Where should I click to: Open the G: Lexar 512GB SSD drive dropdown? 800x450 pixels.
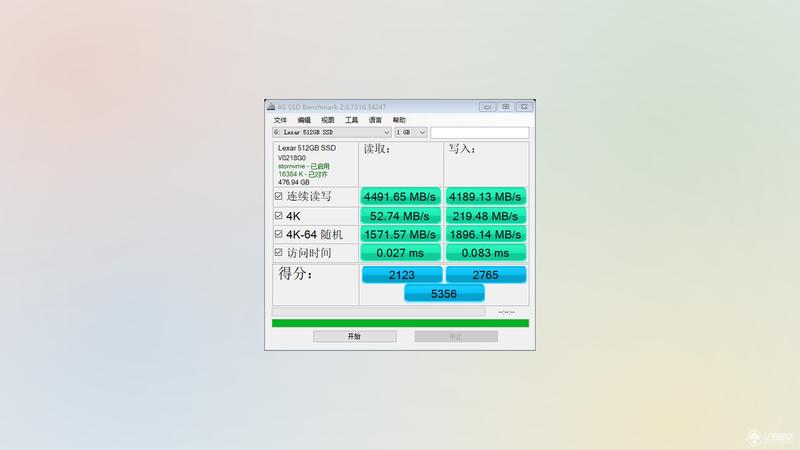click(332, 133)
